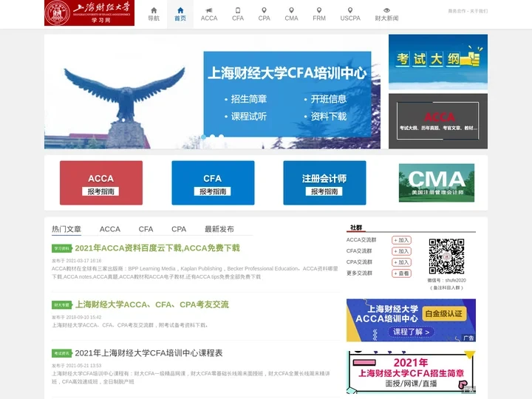Image resolution: width=532 pixels, height=399 pixels.
Task: Click the 导航 home icon in navbar
Action: tap(154, 10)
